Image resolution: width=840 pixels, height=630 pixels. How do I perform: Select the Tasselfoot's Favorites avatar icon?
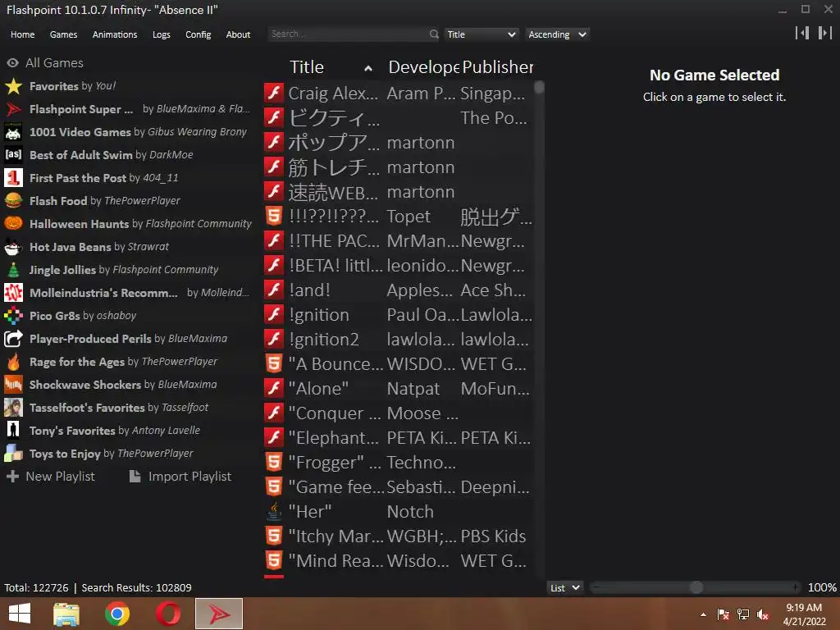(13, 407)
